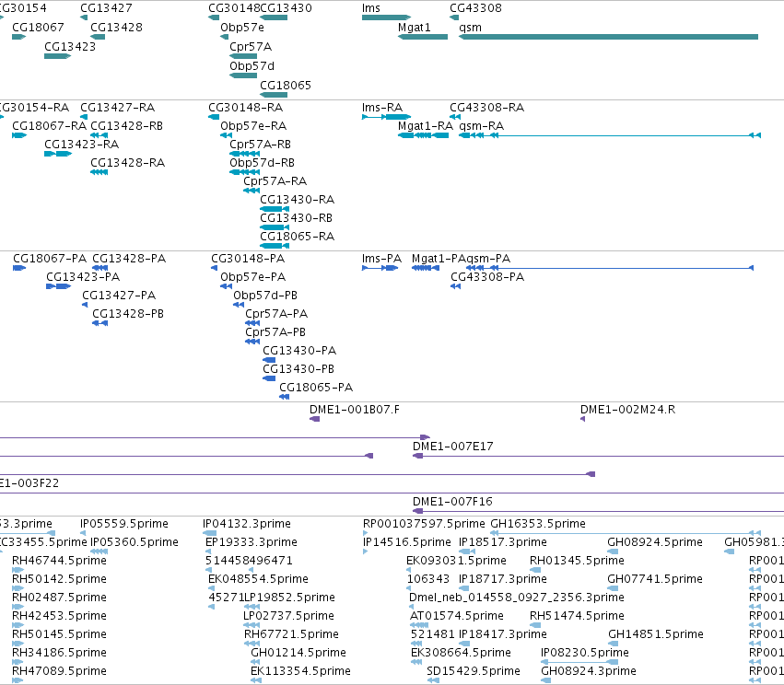
Task: Click the DME1-001B07.F clone label
Action: coord(355,411)
